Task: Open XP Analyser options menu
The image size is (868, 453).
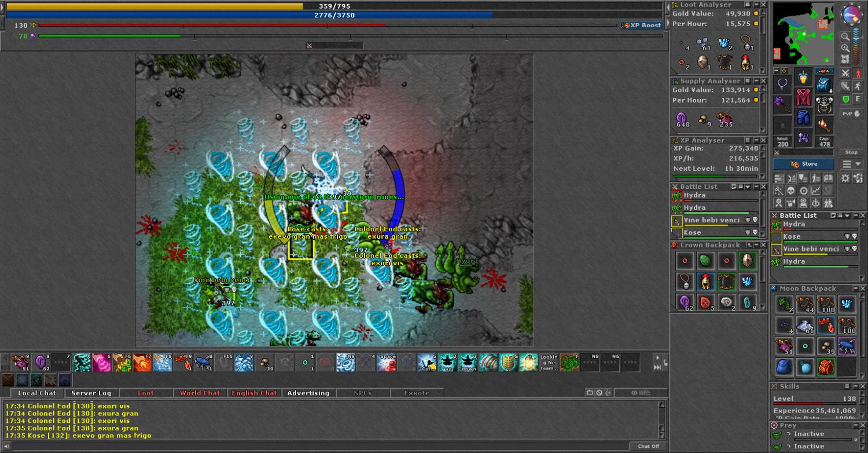Action: (747, 140)
